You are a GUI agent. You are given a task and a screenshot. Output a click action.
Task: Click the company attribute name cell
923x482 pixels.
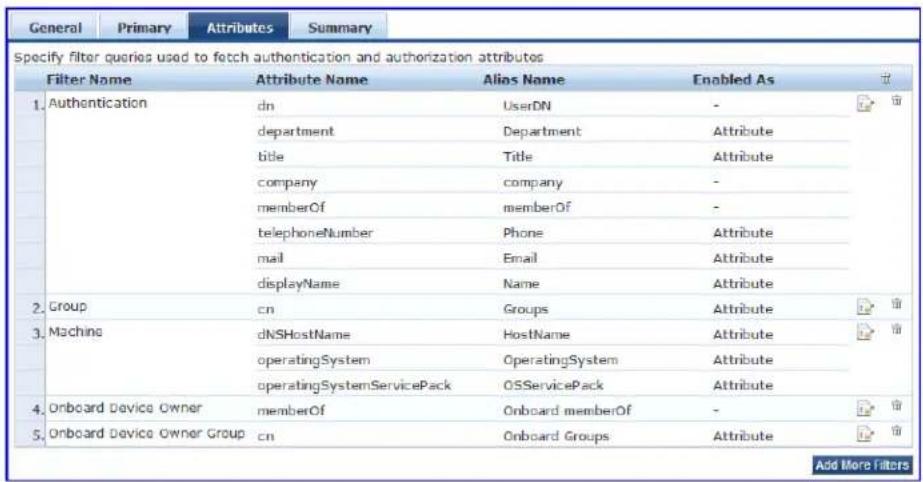coord(287,182)
